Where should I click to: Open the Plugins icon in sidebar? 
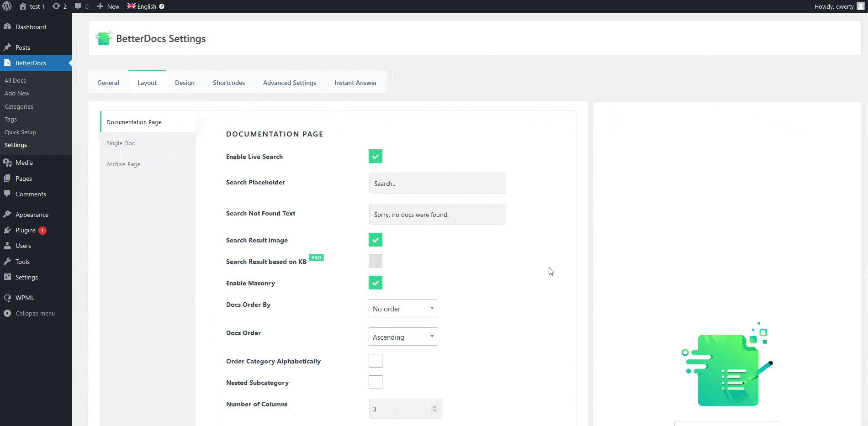[8, 230]
